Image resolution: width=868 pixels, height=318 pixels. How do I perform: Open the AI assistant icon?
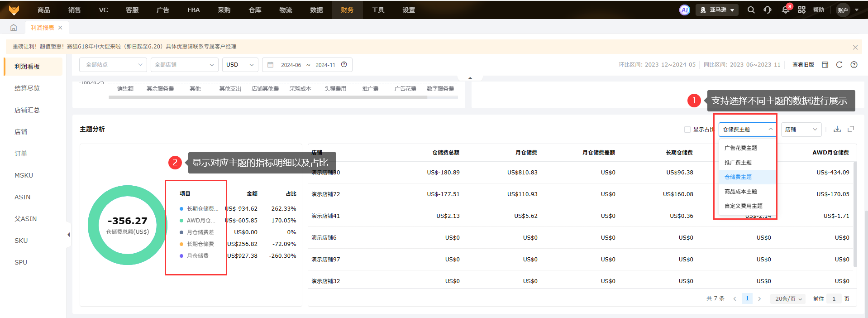pyautogui.click(x=684, y=10)
